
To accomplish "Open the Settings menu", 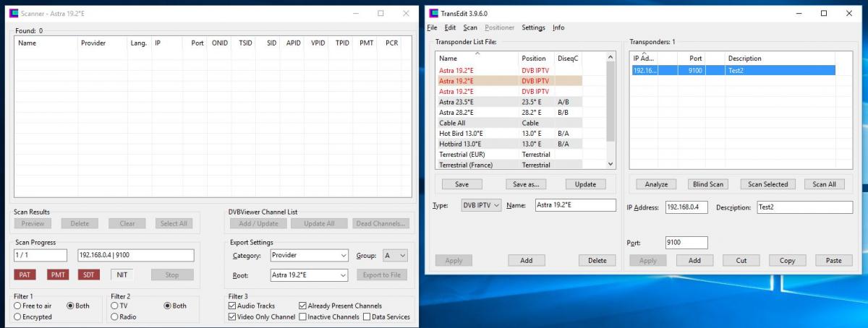I will [x=533, y=27].
